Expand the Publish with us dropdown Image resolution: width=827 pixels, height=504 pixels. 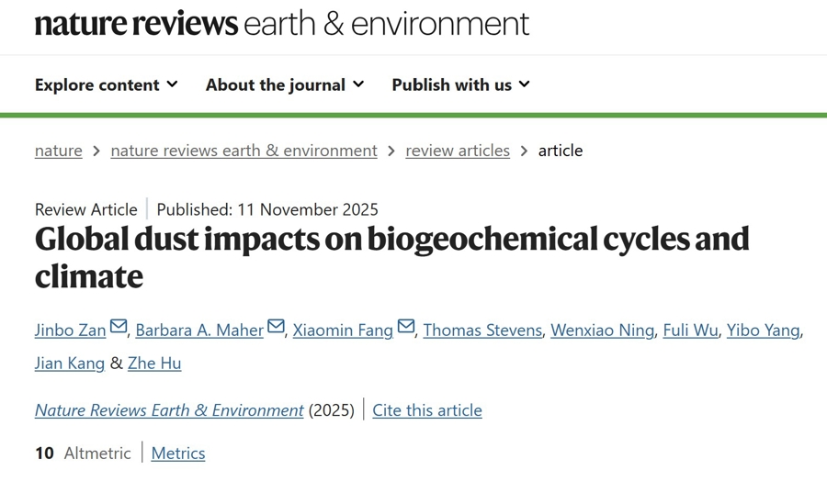pyautogui.click(x=460, y=84)
